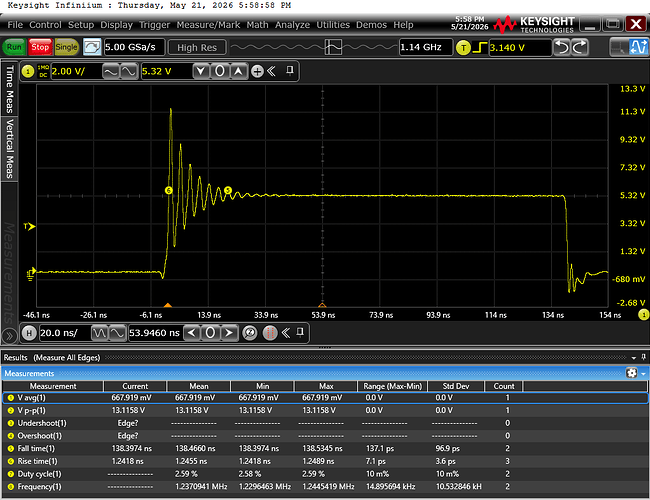Click the 1.14 GHz bandwidth field
Screen dimensions: 650x500
click(x=426, y=47)
